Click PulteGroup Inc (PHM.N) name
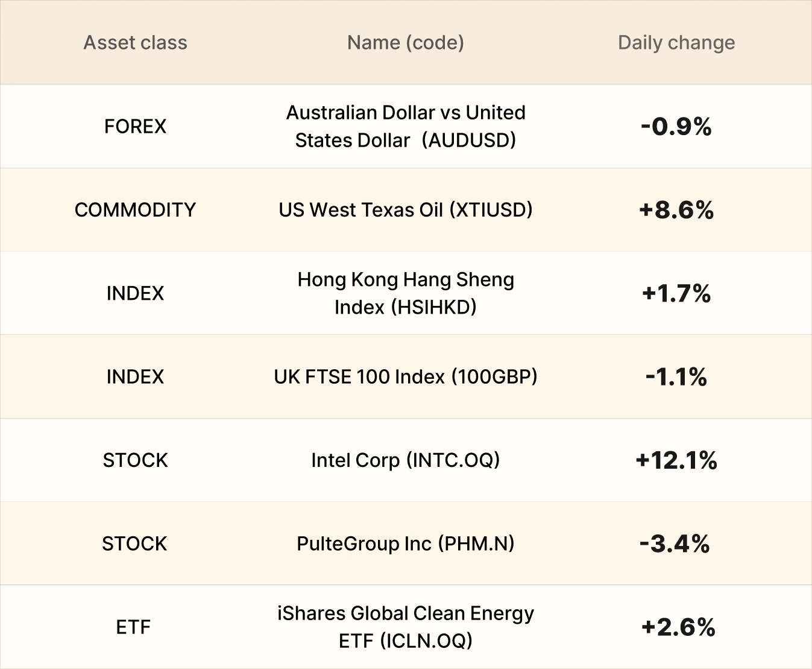 click(406, 544)
